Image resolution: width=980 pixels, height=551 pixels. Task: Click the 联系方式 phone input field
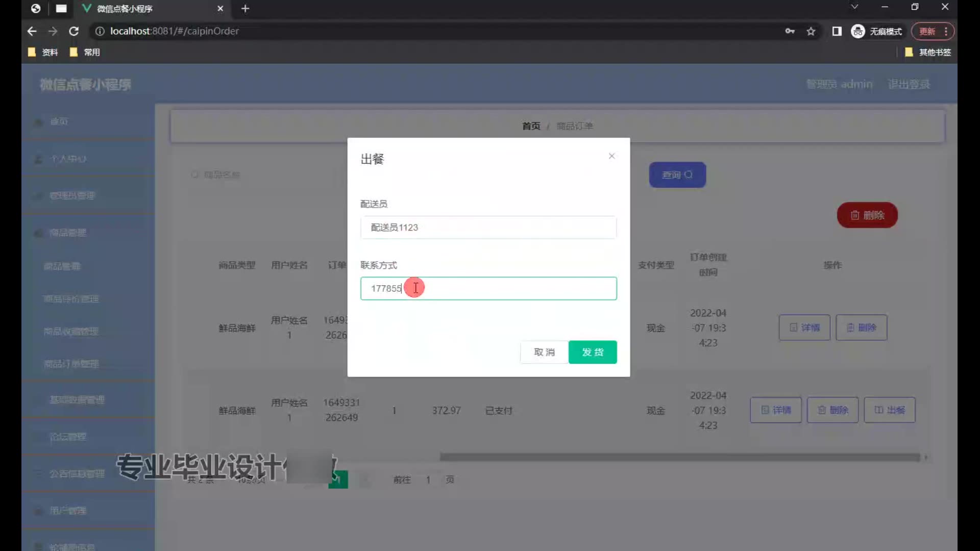coord(510,289)
